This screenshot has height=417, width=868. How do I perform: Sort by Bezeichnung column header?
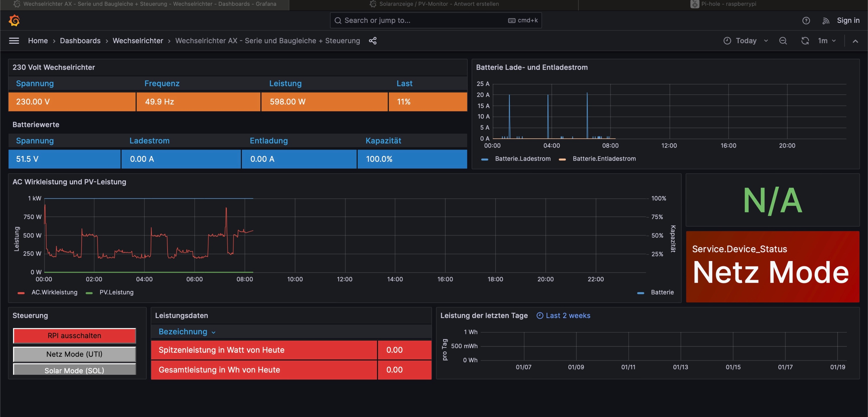tap(183, 332)
